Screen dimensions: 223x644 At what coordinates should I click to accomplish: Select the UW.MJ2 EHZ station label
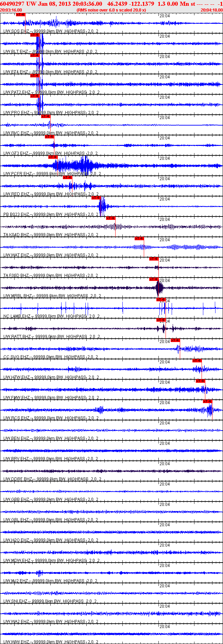16,581
